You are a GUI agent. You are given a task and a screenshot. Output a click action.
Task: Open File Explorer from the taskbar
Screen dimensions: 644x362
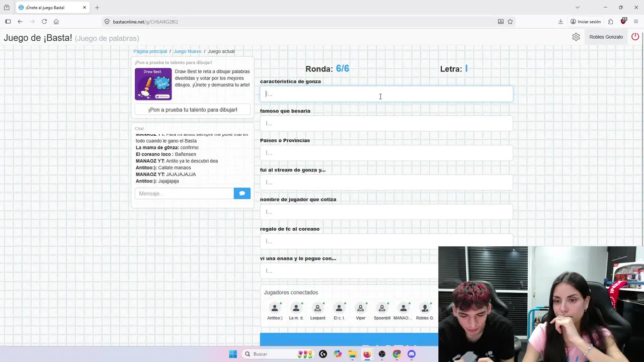click(352, 354)
